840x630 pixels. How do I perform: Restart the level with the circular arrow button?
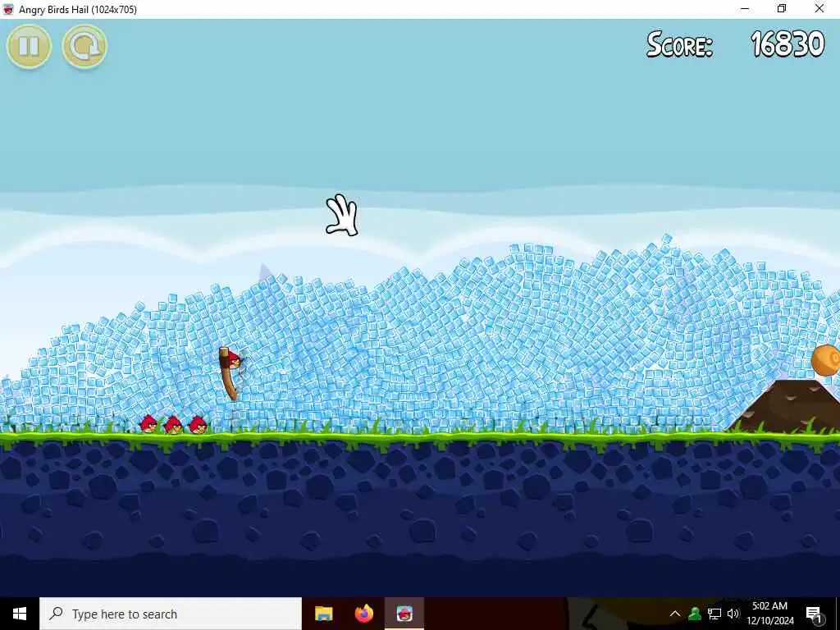84,46
